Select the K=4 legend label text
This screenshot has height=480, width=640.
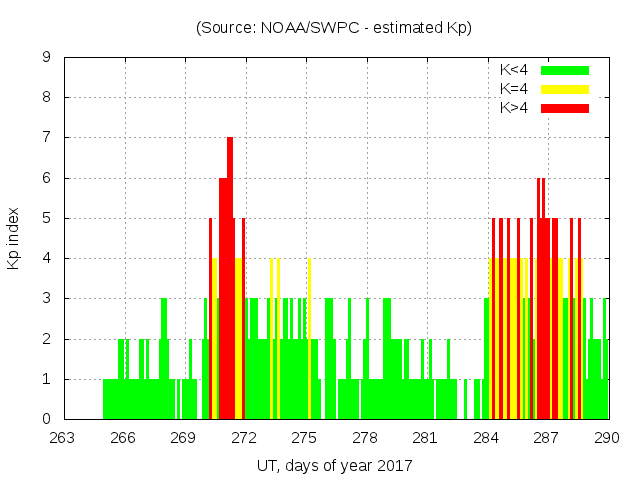pos(514,89)
